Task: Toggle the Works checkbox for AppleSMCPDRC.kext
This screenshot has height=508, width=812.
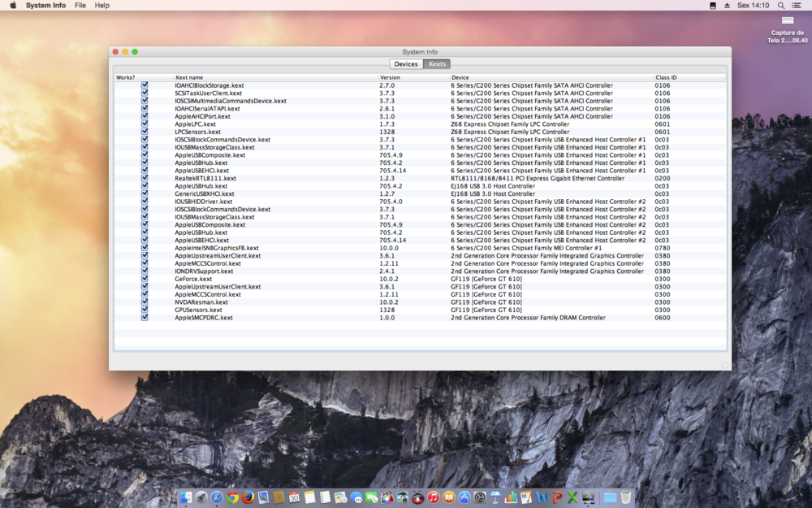Action: (145, 318)
